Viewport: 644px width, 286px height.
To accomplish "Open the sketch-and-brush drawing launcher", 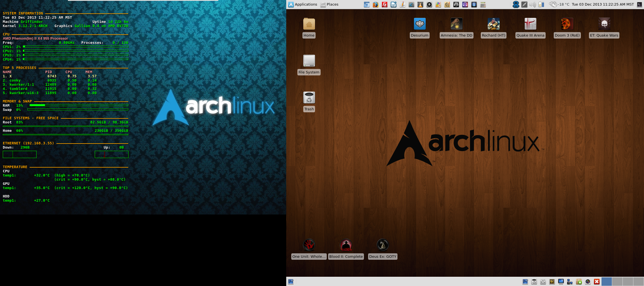I will [447, 4].
